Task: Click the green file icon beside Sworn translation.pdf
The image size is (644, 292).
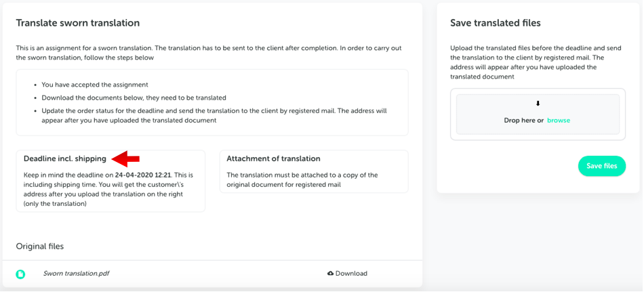Action: pos(20,274)
